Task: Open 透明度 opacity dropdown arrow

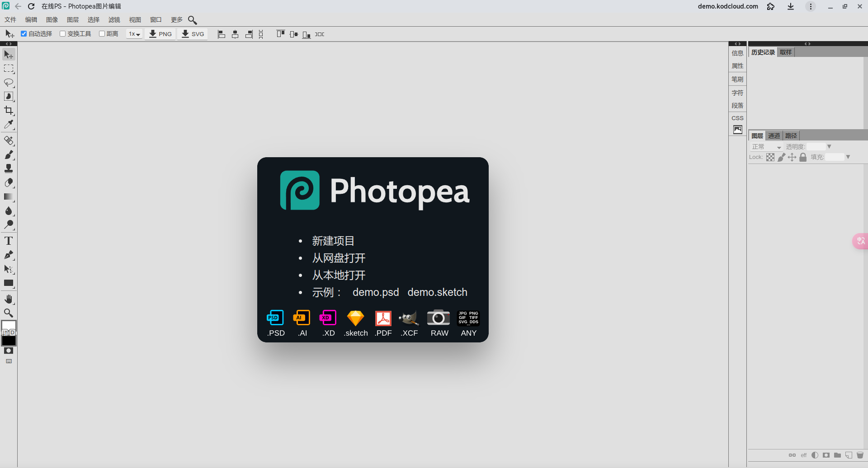Action: coord(829,147)
